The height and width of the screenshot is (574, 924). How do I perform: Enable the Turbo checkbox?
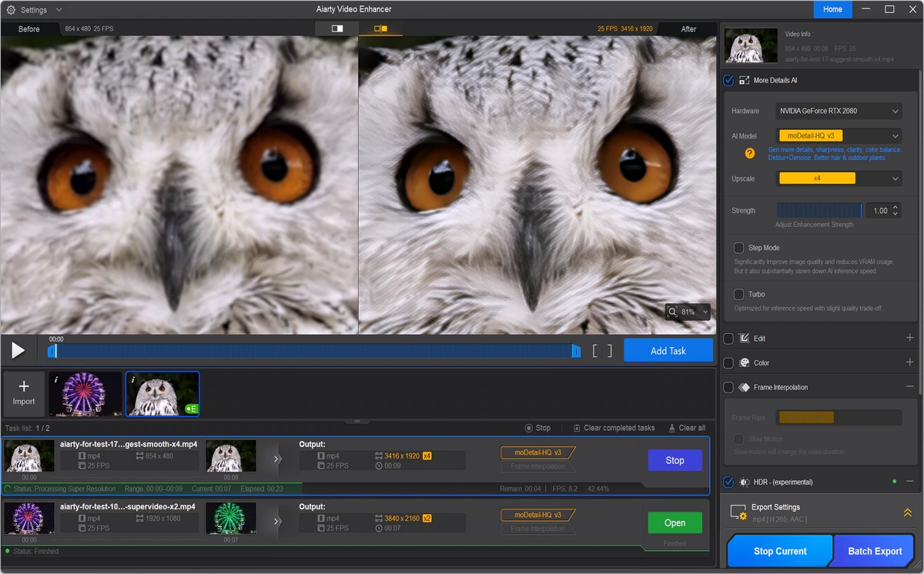(x=739, y=294)
